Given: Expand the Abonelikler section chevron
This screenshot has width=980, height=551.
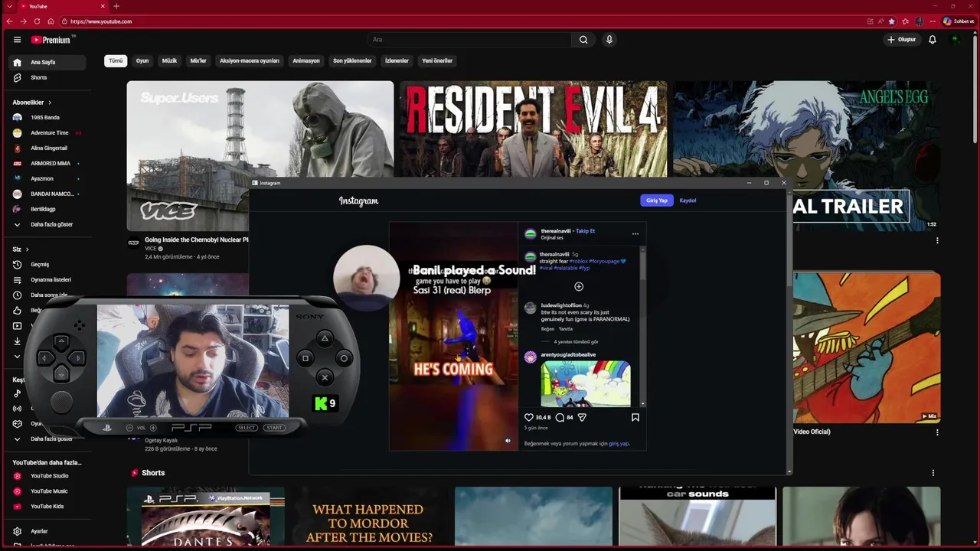Looking at the screenshot, I should [50, 103].
